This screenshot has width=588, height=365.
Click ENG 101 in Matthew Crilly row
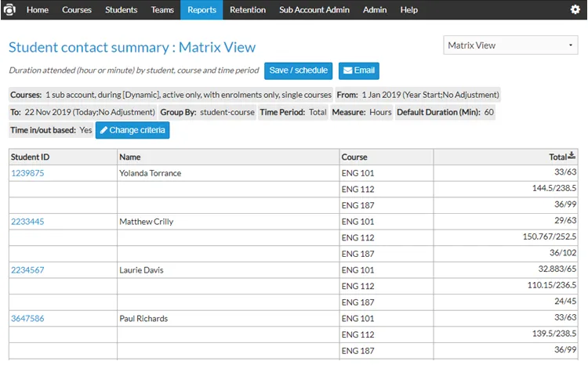358,222
